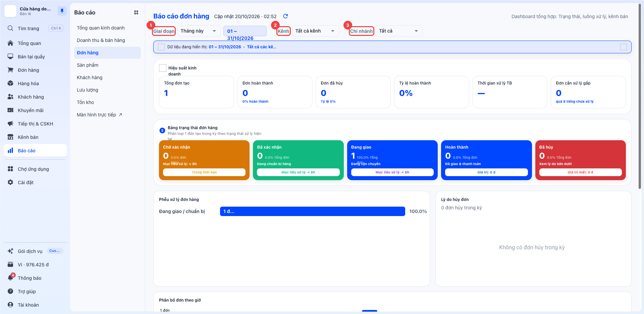Click the pin sidebar icon
Image resolution: width=644 pixels, height=314 pixels.
[62, 11]
